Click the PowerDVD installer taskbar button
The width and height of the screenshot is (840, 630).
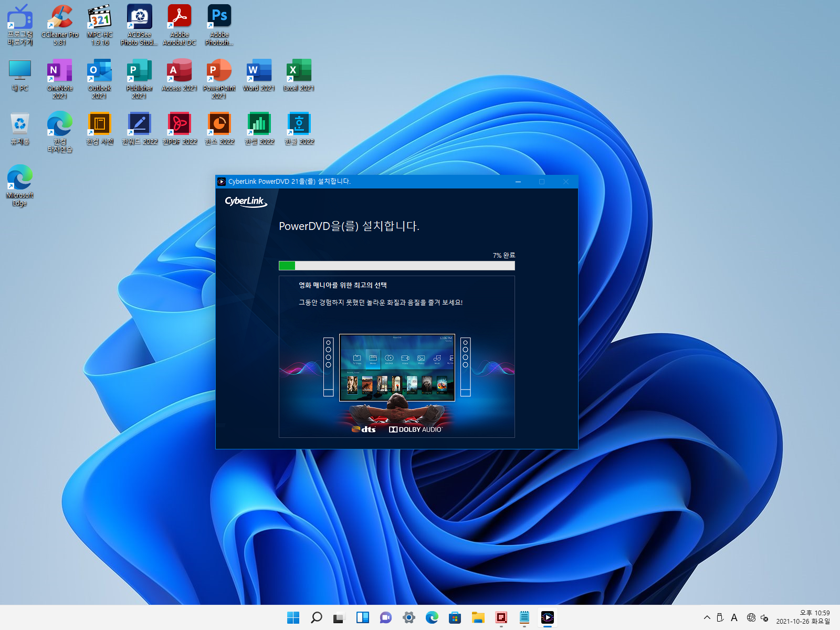point(548,618)
